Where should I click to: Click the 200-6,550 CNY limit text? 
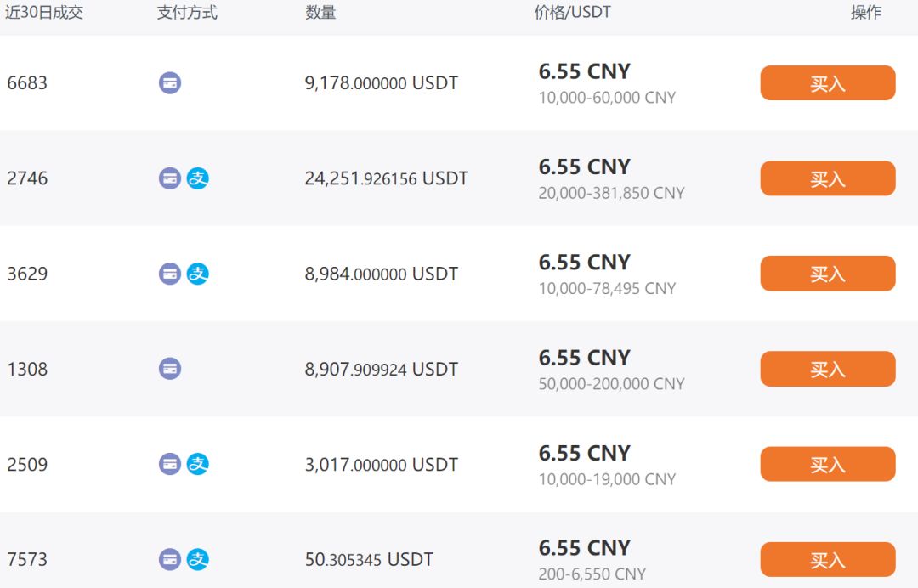click(x=592, y=574)
